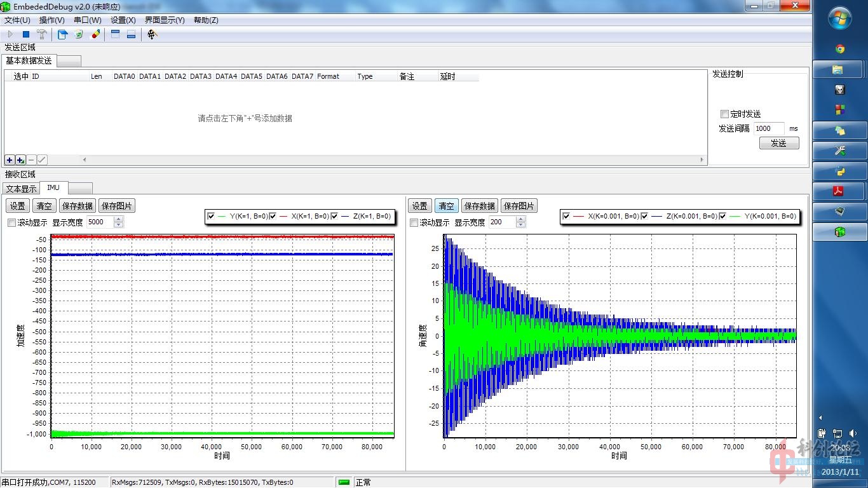Click 保存数据 for the right chart

click(479, 206)
